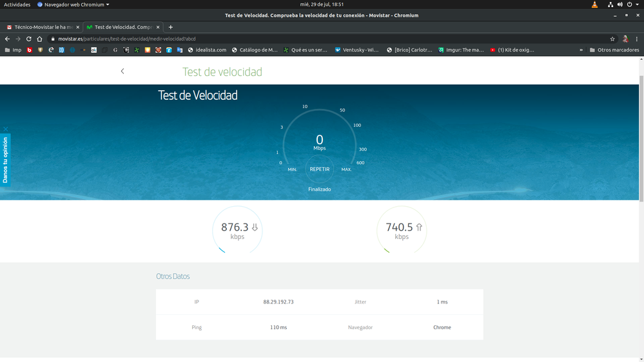Open the system power menu dropdown arrow
This screenshot has width=644, height=362.
pyautogui.click(x=638, y=5)
